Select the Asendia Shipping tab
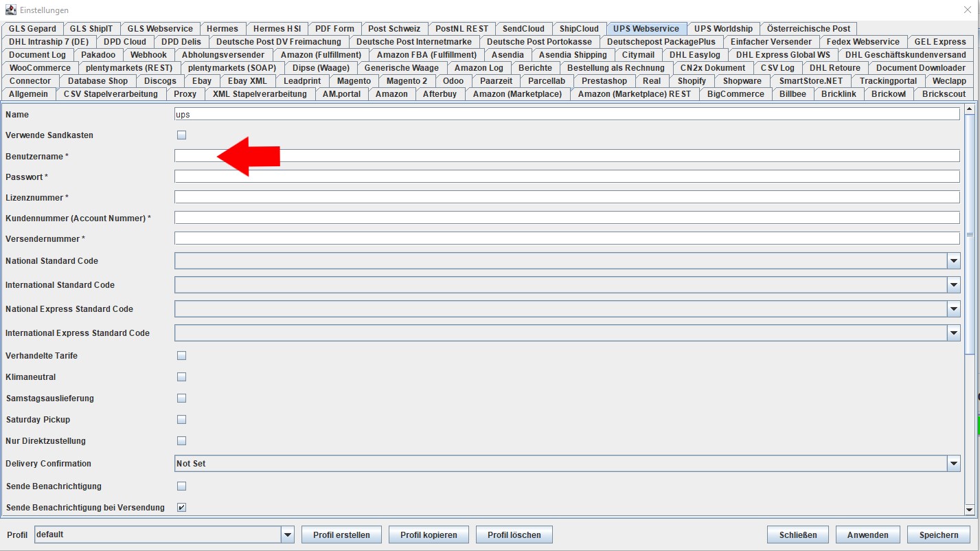Viewport: 980px width, 551px height. 573,55
